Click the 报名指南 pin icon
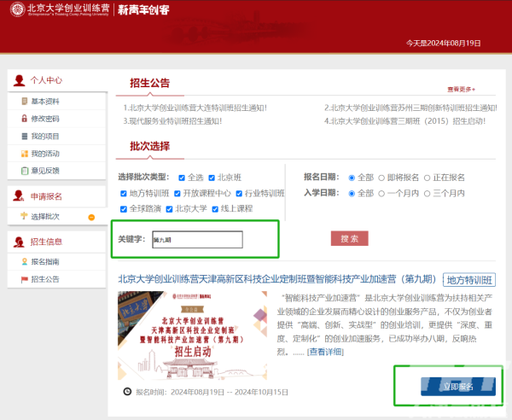Screen dimensions: 512x420 click(x=24, y=261)
